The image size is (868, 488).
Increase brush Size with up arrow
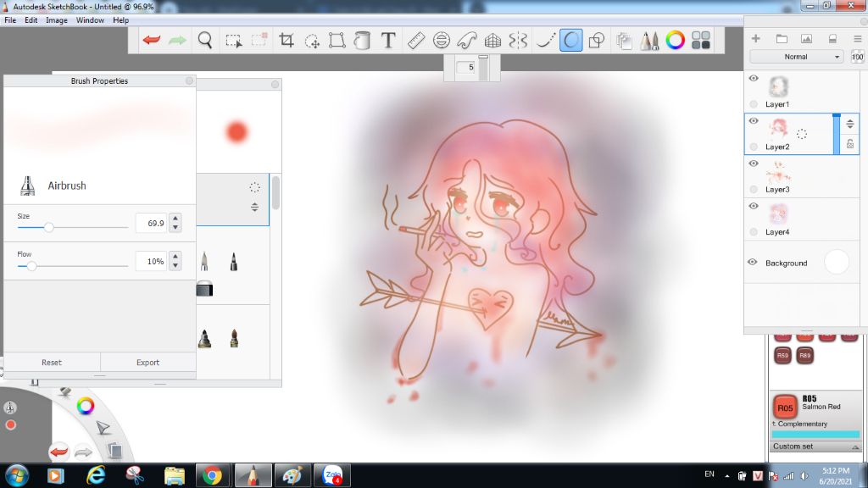pos(175,219)
